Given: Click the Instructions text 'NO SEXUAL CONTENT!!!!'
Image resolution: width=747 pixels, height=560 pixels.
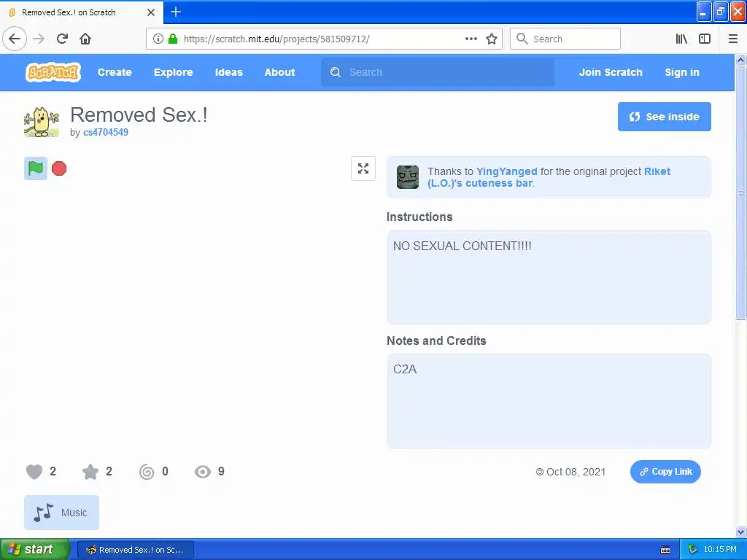Looking at the screenshot, I should click(462, 246).
